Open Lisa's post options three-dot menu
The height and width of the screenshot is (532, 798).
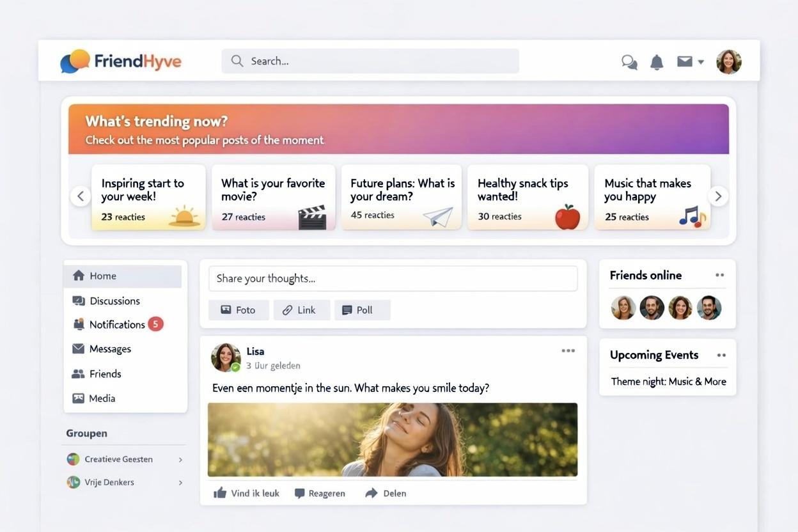tap(568, 350)
